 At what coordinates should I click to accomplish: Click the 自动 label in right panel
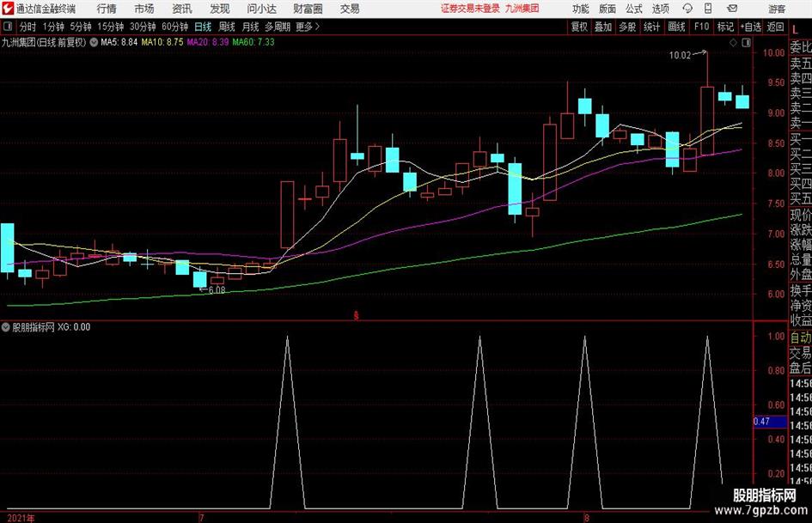pos(801,338)
